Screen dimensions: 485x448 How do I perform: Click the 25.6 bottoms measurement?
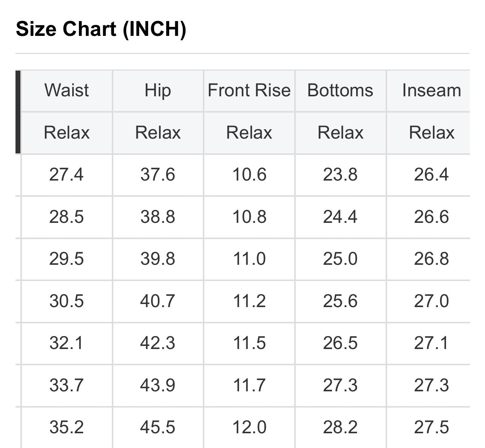(340, 301)
